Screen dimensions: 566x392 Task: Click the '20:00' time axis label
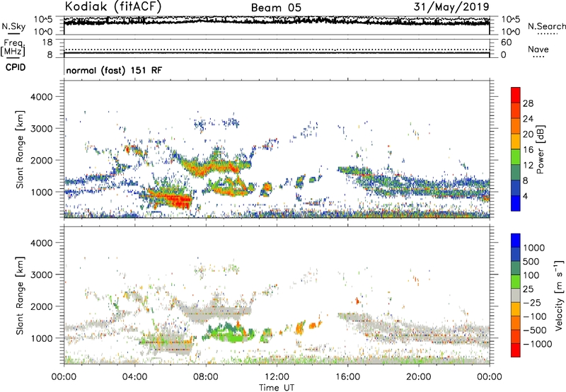419,377
